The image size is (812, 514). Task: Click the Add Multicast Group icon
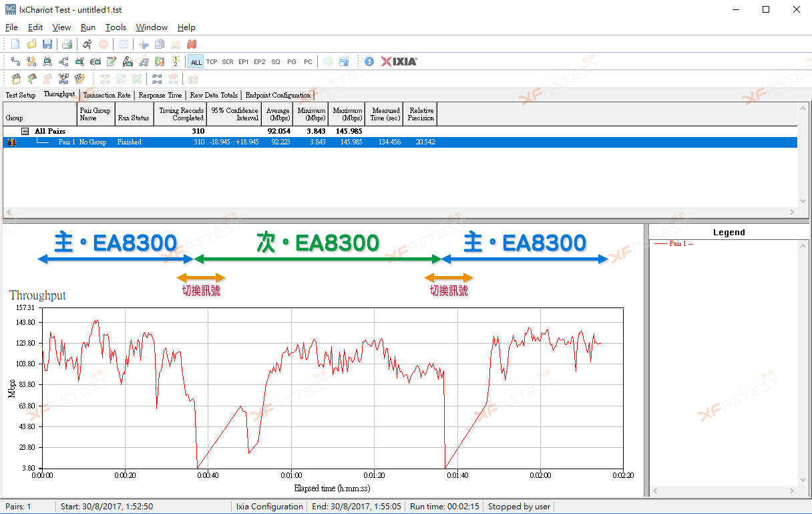63,61
